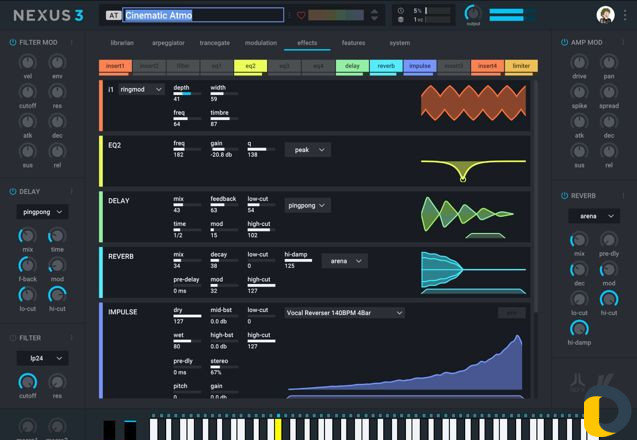Click the NEXUS 3 logo

[48, 15]
